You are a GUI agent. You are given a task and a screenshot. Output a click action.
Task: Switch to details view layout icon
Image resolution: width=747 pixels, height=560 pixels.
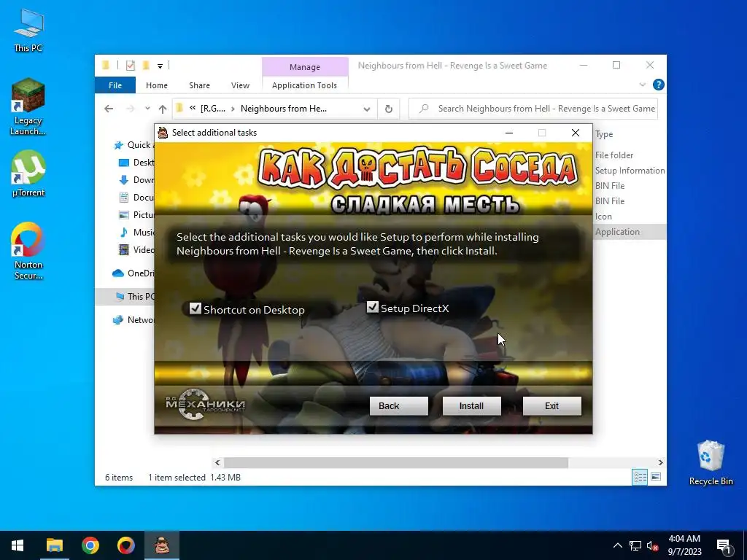pos(640,477)
